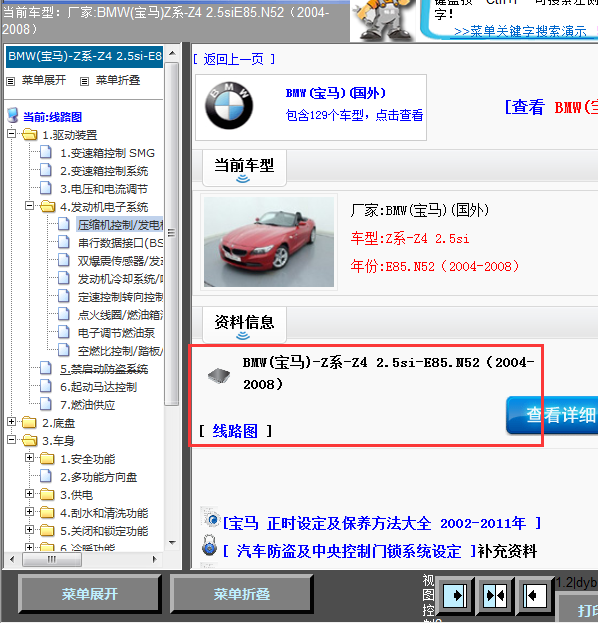
Task: Click page icon beside 电子调节燃油泵
Action: tap(64, 332)
